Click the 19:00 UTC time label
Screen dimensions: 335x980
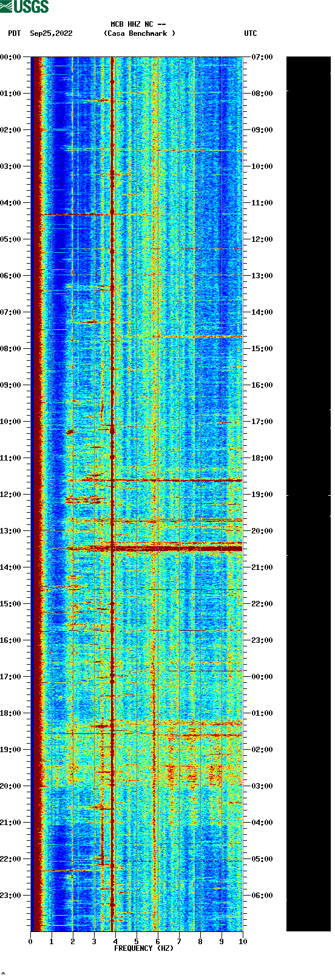262,495
